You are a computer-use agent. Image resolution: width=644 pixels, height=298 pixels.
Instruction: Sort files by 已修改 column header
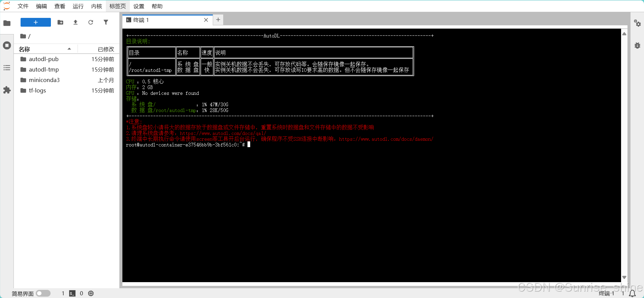98,49
